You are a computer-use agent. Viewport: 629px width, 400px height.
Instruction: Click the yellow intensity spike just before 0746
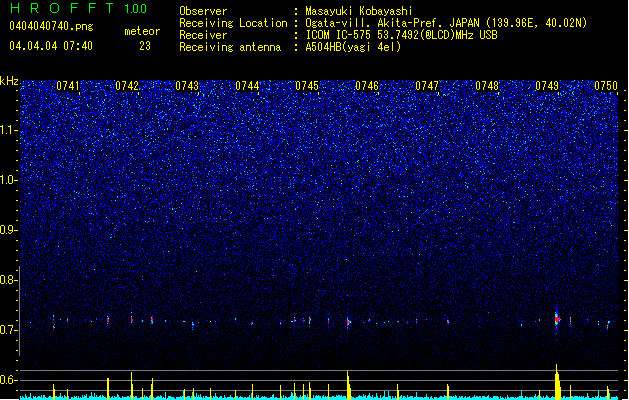pyautogui.click(x=348, y=385)
